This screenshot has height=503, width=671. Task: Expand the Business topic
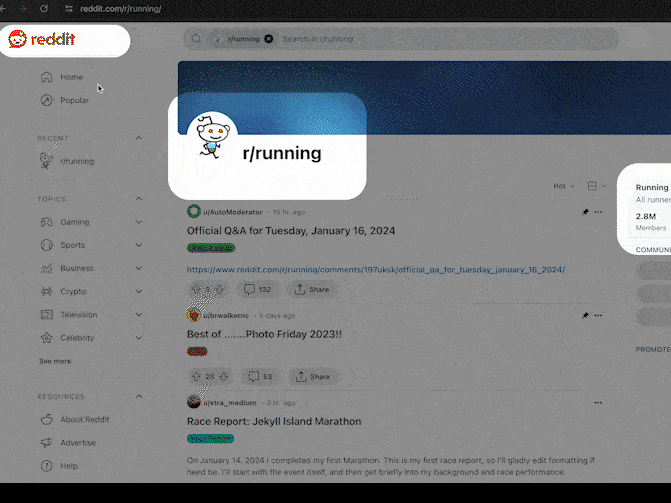pyautogui.click(x=138, y=268)
